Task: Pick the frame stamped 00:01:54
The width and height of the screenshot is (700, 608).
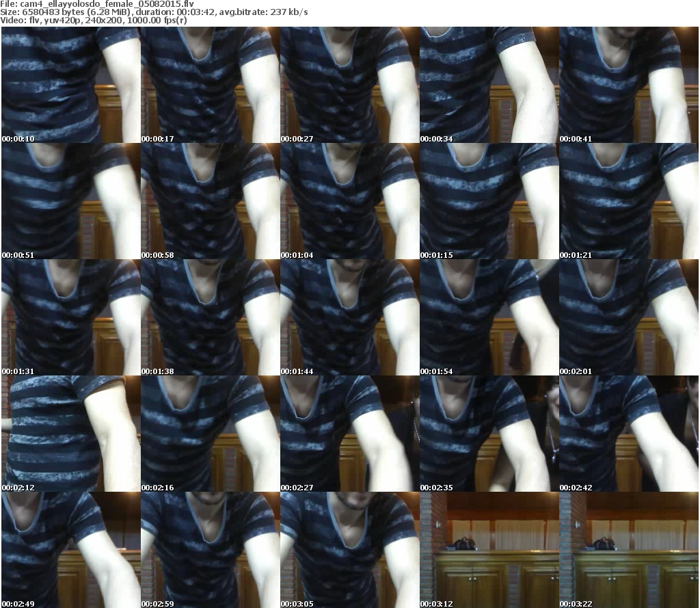Action: 489,317
